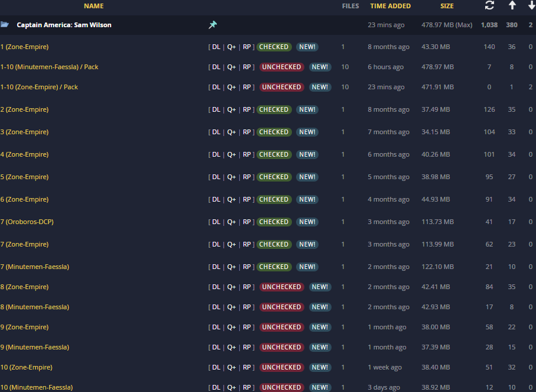Sort by leechers down-arrow icon

(531, 5)
